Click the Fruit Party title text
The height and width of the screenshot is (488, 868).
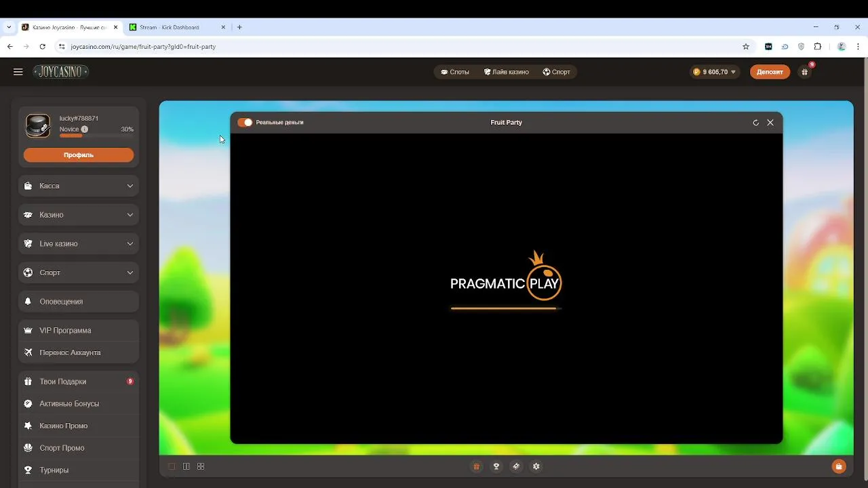506,123
